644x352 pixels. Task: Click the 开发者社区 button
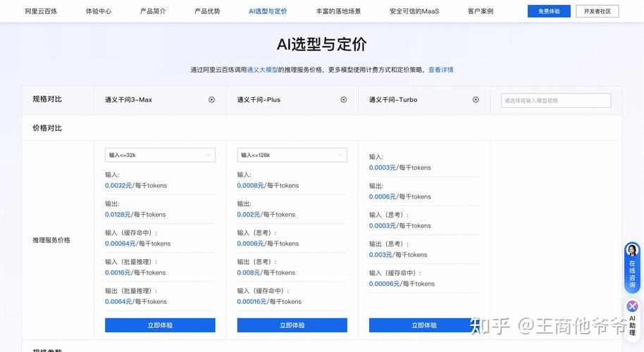click(597, 11)
